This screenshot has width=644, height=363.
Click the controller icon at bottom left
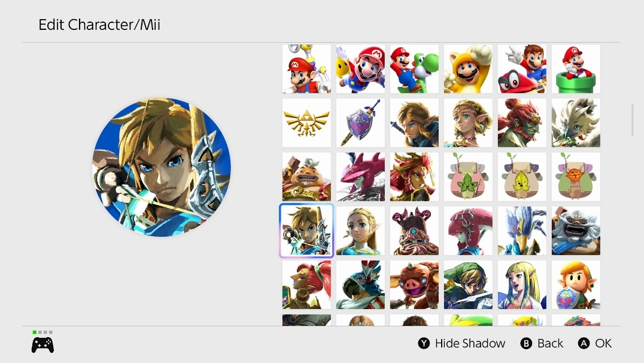pos(42,344)
